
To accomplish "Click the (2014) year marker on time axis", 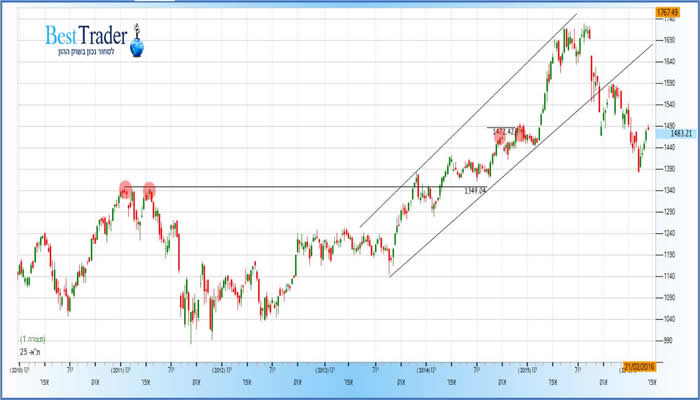I will coord(425,369).
